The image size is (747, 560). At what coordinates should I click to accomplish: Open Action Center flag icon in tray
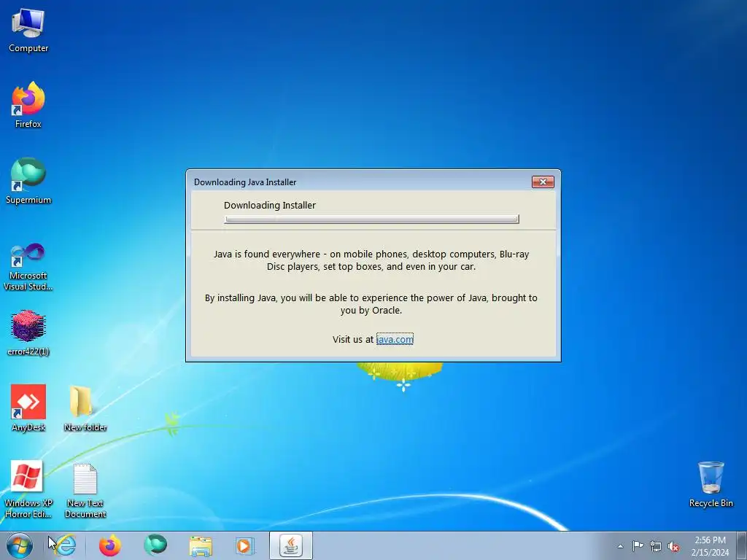click(x=638, y=546)
